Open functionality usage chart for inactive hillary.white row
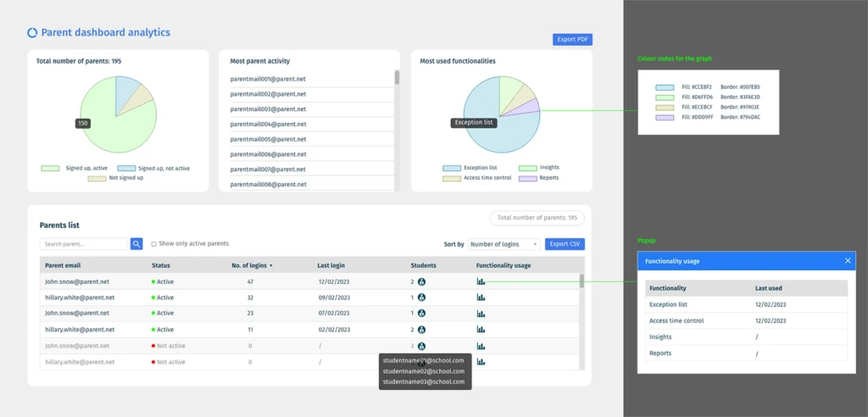 481,362
